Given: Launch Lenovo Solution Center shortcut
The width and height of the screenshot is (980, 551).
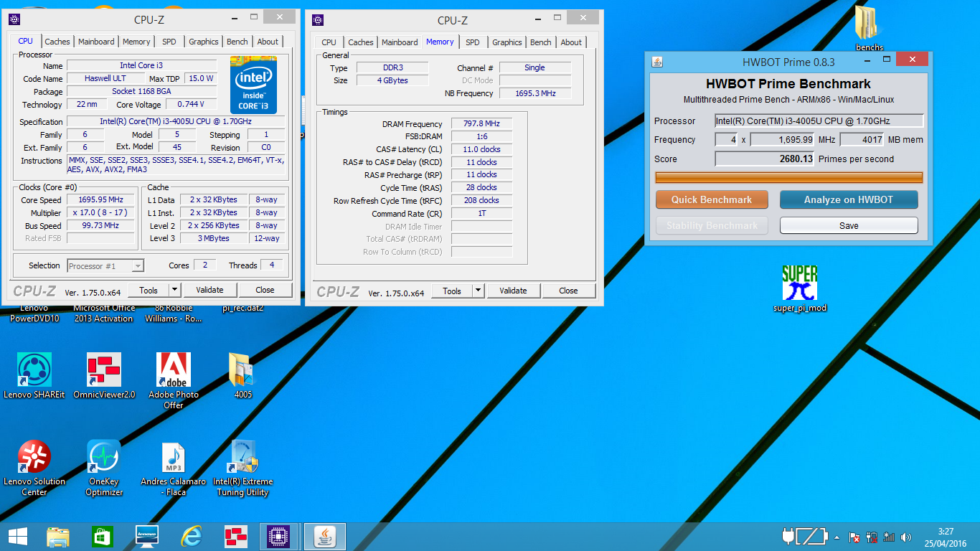Looking at the screenshot, I should click(x=34, y=468).
